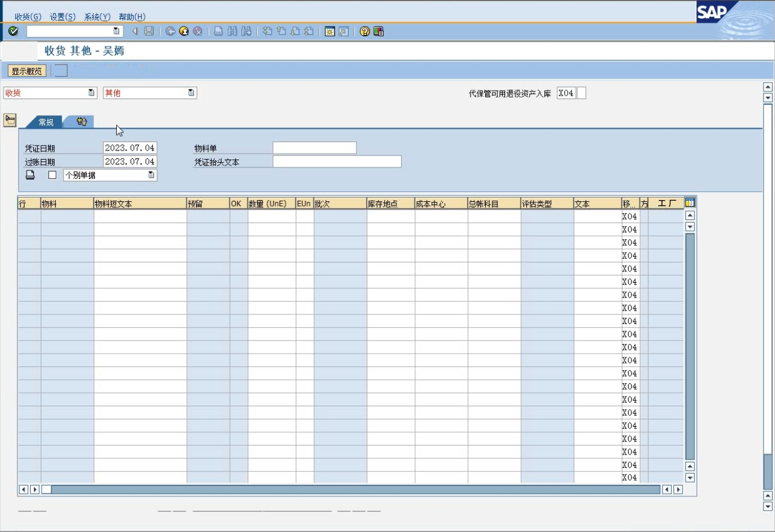The width and height of the screenshot is (775, 532).
Task: Click the Customize Local Layout monitor icon
Action: 379,31
